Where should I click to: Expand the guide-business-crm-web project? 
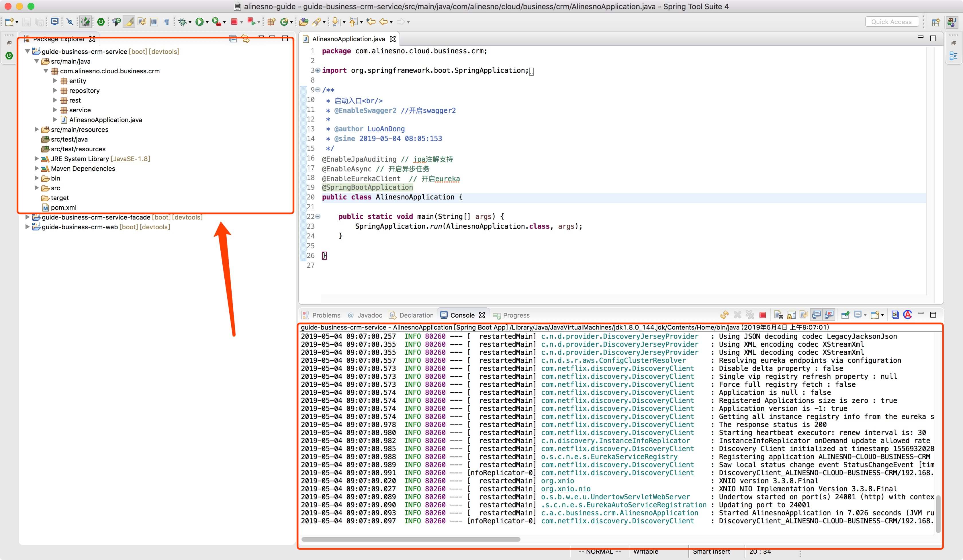click(x=28, y=227)
